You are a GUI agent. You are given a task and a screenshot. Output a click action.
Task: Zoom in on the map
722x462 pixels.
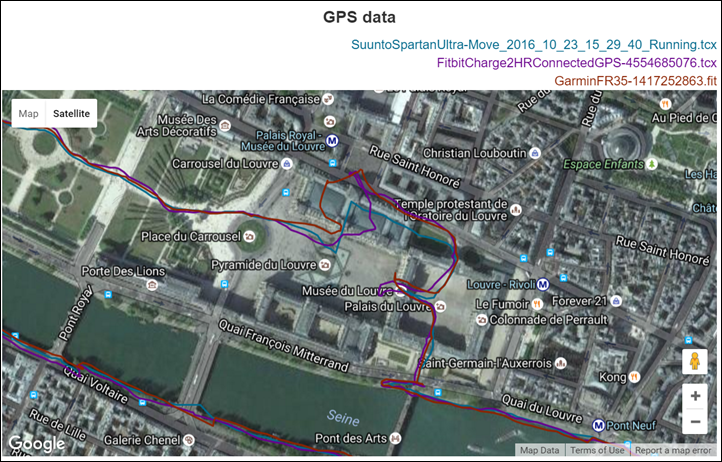click(x=694, y=396)
